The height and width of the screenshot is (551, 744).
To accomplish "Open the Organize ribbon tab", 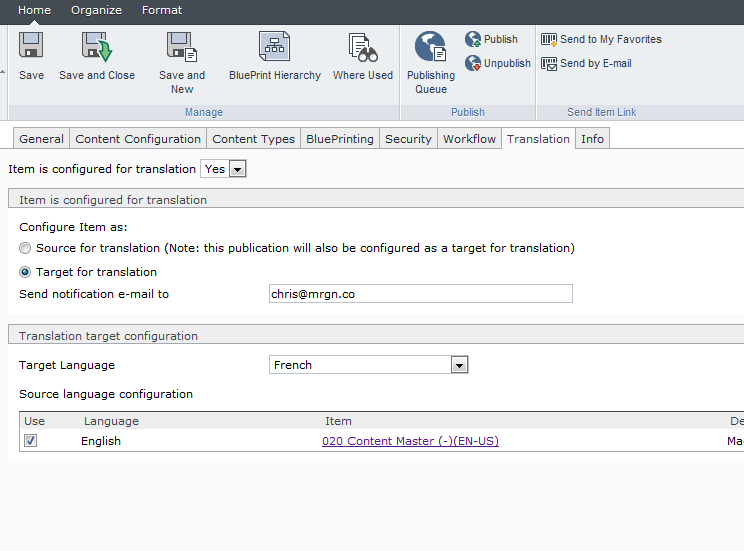I will (x=96, y=10).
